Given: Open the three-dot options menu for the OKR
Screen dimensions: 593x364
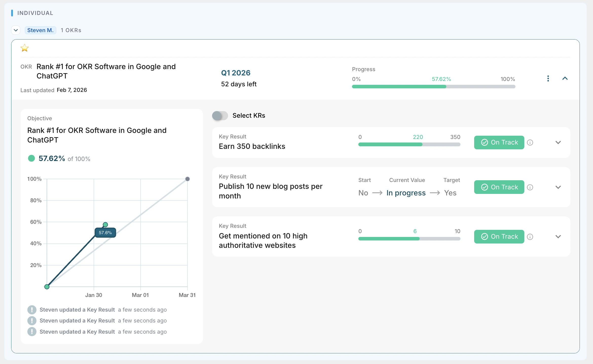Looking at the screenshot, I should click(548, 79).
